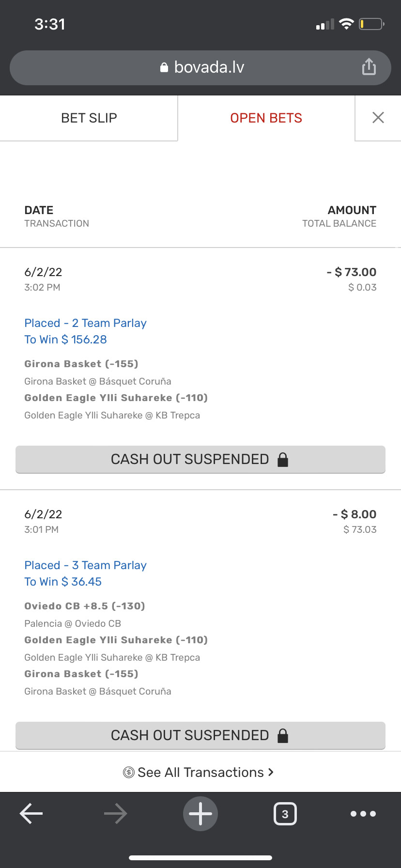401x868 pixels.
Task: Tap the To Win $ 36.45 text
Action: point(63,582)
